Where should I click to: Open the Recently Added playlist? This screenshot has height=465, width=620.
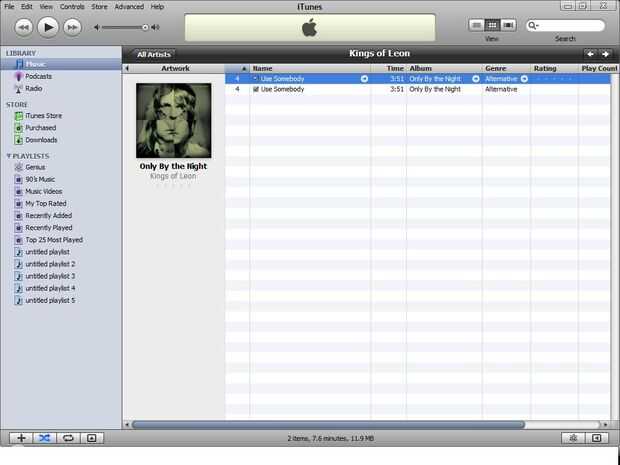(49, 215)
